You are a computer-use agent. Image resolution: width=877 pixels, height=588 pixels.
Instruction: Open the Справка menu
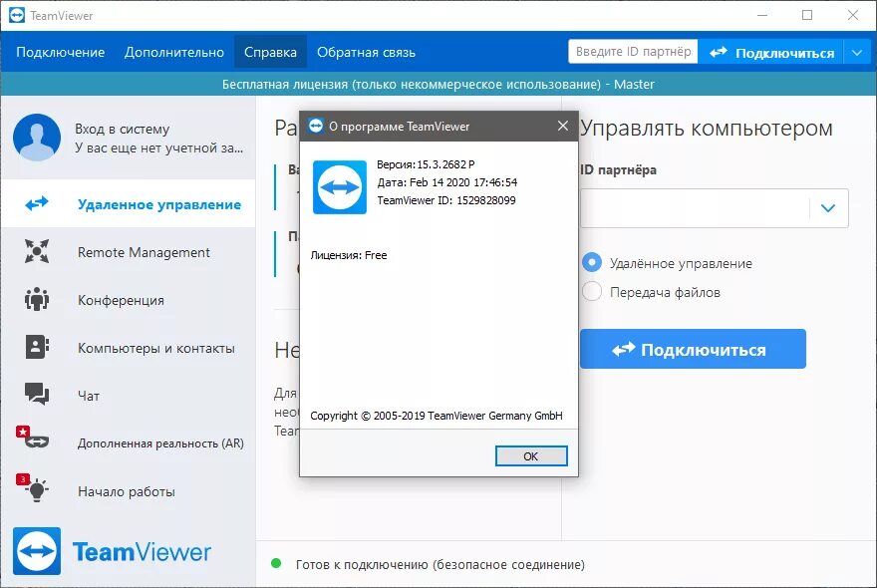coord(270,50)
